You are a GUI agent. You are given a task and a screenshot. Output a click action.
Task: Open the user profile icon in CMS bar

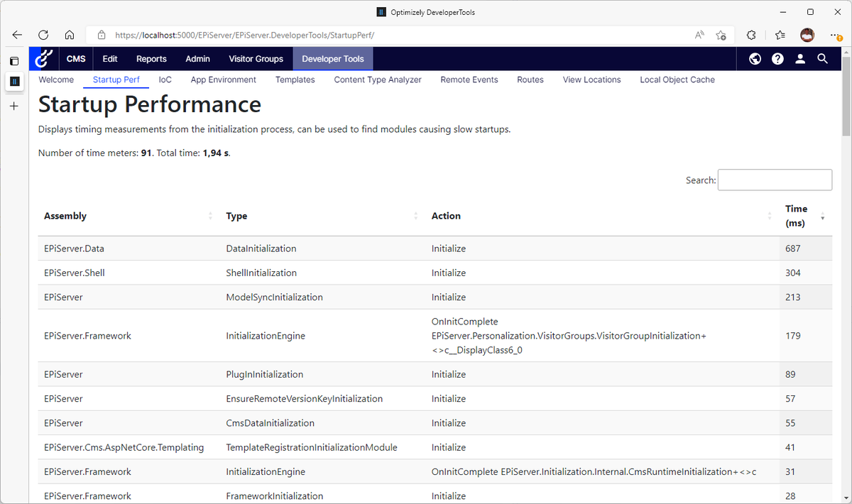point(800,59)
